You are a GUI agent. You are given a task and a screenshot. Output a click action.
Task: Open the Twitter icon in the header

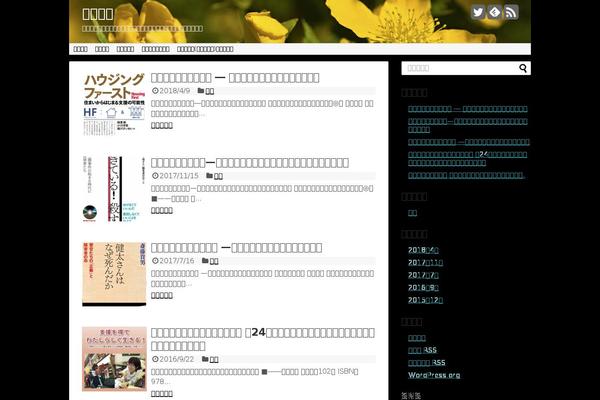[478, 12]
